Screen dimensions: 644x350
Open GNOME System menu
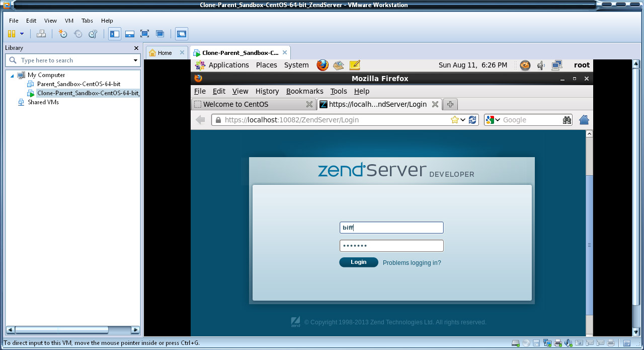pos(296,65)
